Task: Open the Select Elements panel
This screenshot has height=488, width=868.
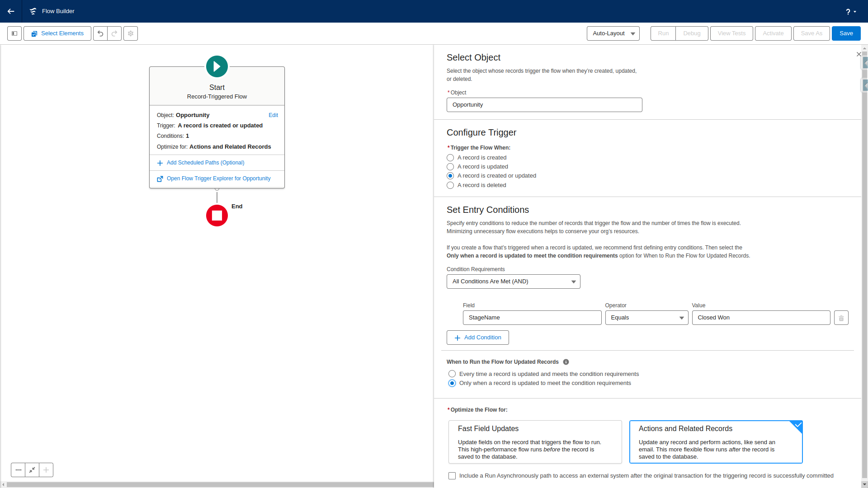Action: tap(57, 33)
